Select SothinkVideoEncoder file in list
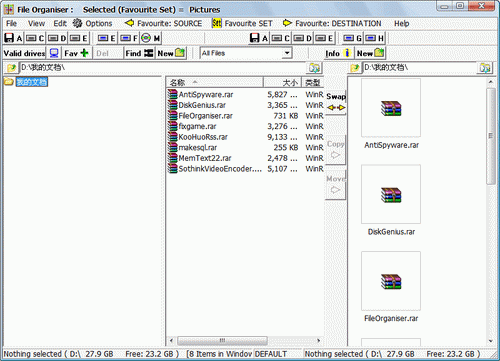The width and height of the screenshot is (500, 361). pyautogui.click(x=220, y=169)
